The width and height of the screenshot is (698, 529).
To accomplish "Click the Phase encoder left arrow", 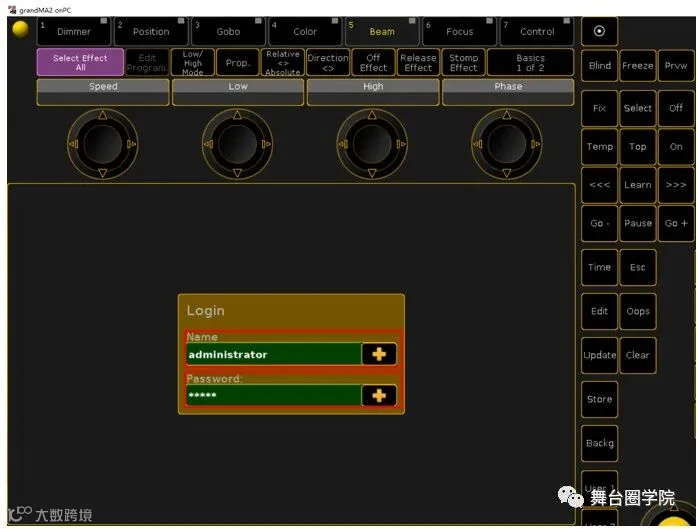I will pyautogui.click(x=478, y=144).
